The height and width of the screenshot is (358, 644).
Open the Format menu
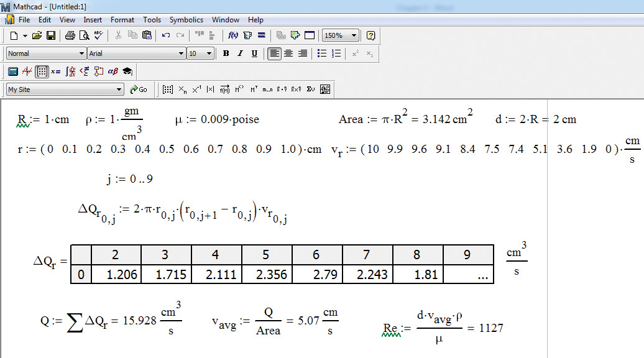tap(122, 20)
